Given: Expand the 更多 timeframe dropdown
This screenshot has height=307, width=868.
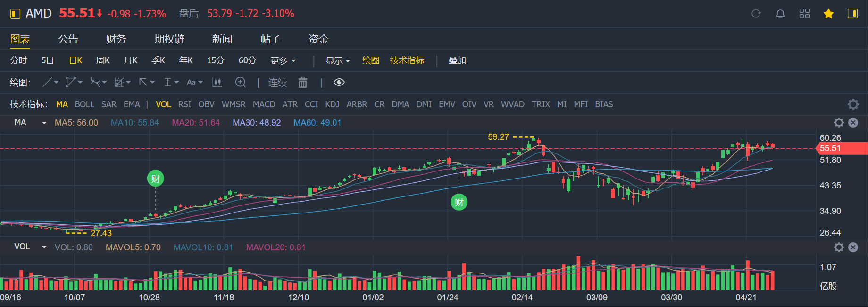Looking at the screenshot, I should pyautogui.click(x=283, y=61).
